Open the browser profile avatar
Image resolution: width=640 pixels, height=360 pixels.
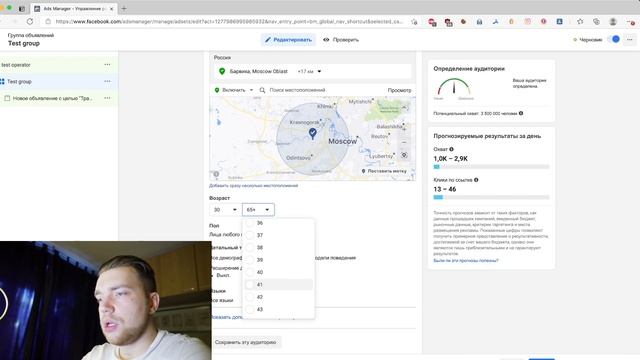tap(613, 22)
